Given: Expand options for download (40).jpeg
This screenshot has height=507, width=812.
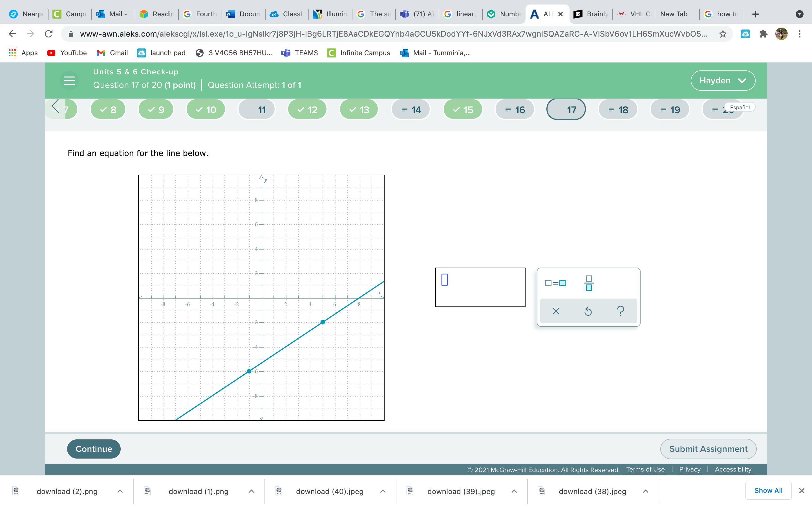Looking at the screenshot, I should point(383,491).
